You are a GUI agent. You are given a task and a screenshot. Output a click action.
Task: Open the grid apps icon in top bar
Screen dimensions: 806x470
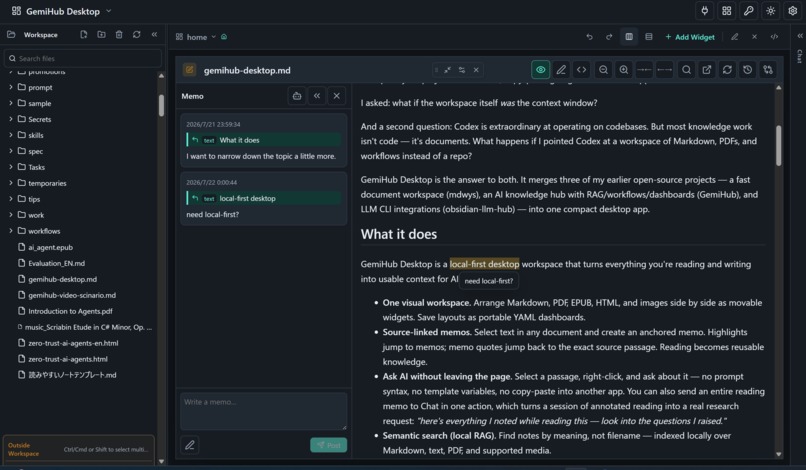coord(726,11)
